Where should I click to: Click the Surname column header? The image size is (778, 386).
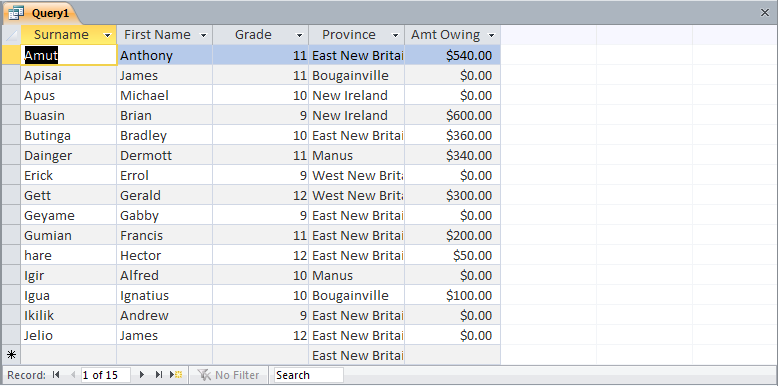point(68,35)
